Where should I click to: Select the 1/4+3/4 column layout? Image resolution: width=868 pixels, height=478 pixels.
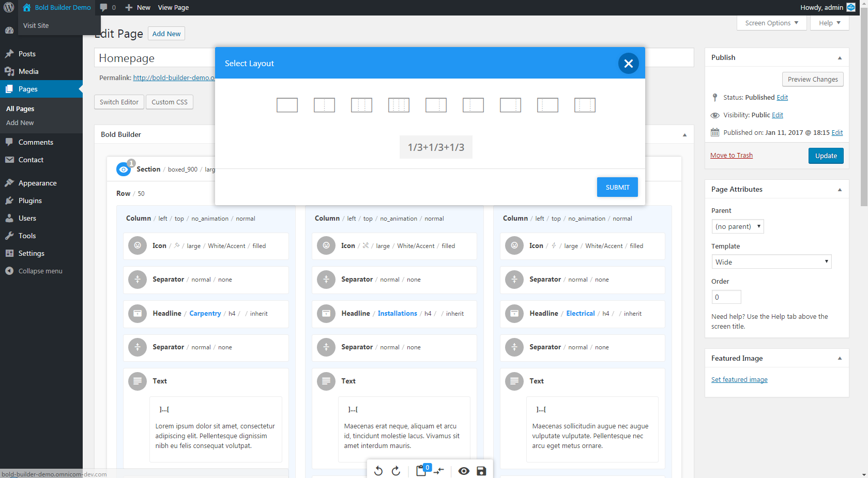(547, 105)
